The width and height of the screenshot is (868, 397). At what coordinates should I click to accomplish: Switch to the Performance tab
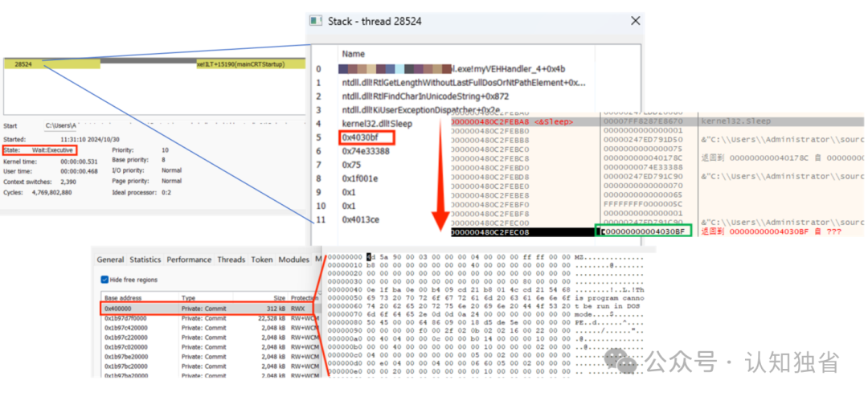(190, 260)
